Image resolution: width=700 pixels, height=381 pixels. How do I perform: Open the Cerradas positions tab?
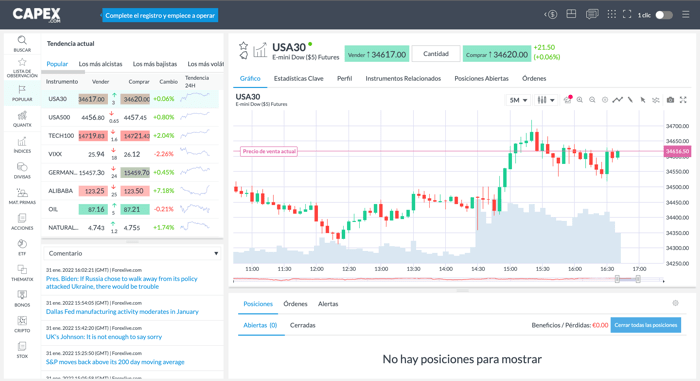point(303,325)
